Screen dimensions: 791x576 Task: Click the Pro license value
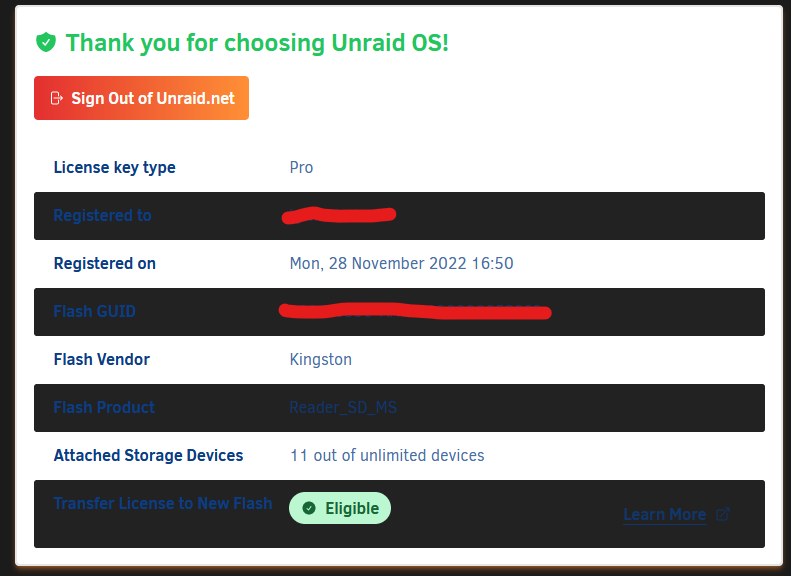(301, 167)
